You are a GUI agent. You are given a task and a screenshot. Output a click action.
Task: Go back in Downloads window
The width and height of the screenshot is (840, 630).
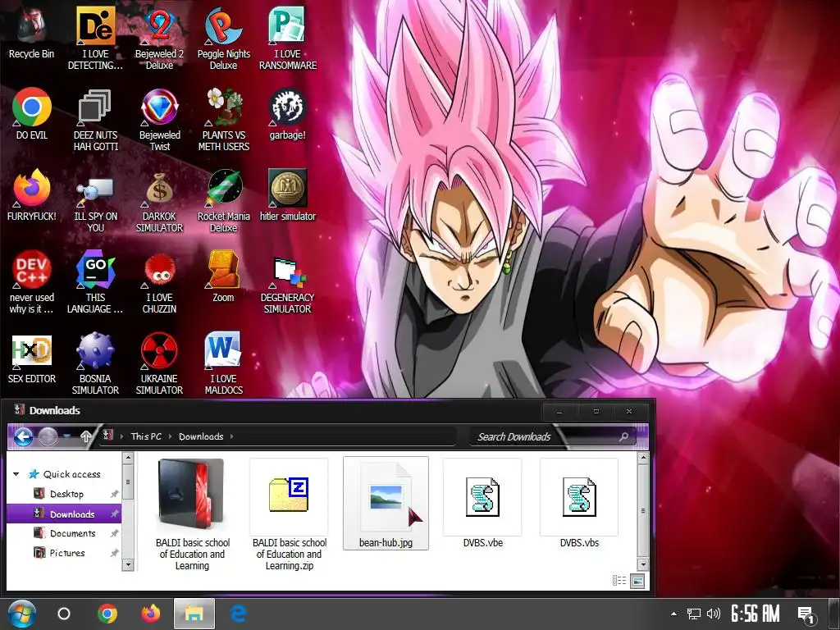coord(23,436)
